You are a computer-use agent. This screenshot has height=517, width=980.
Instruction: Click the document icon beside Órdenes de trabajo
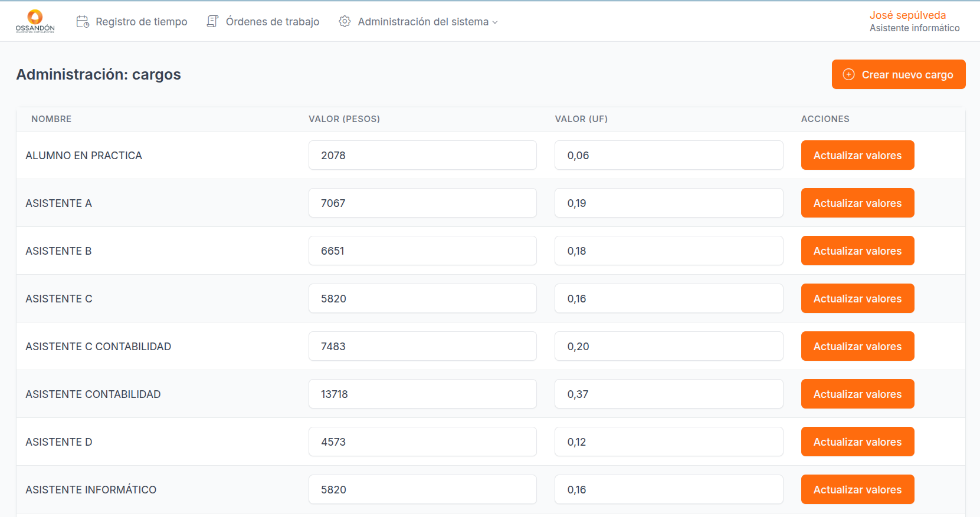click(x=212, y=22)
